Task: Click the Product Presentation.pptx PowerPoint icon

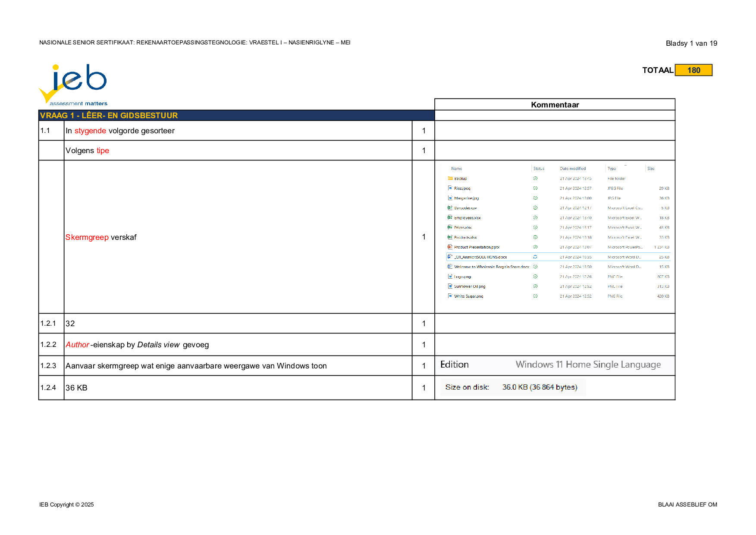Action: pos(450,247)
